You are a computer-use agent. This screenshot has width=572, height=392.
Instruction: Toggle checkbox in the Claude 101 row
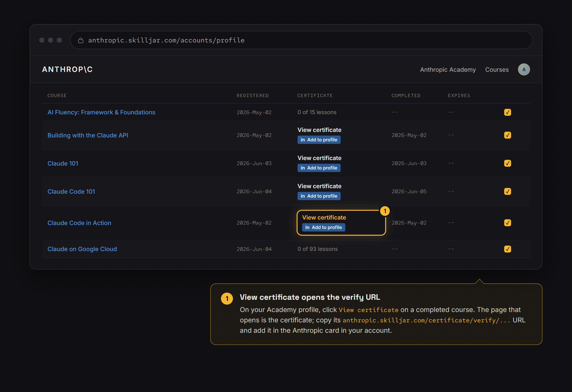tap(507, 163)
